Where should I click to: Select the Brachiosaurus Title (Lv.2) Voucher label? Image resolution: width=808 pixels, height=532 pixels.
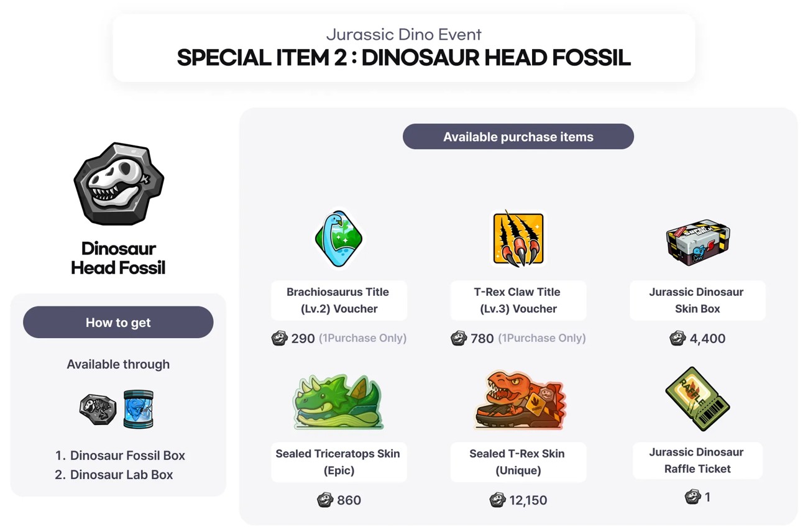[x=338, y=300]
